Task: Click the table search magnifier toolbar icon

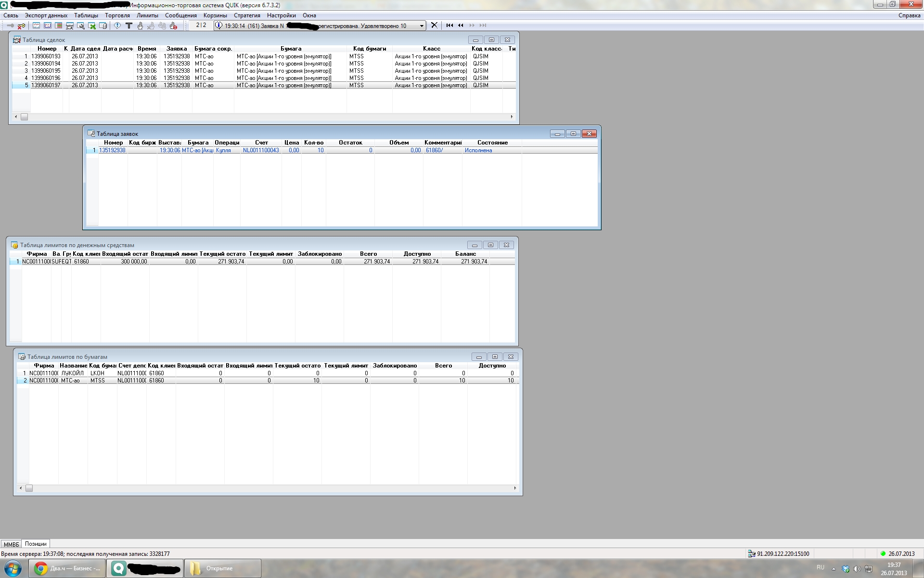Action: tap(80, 26)
